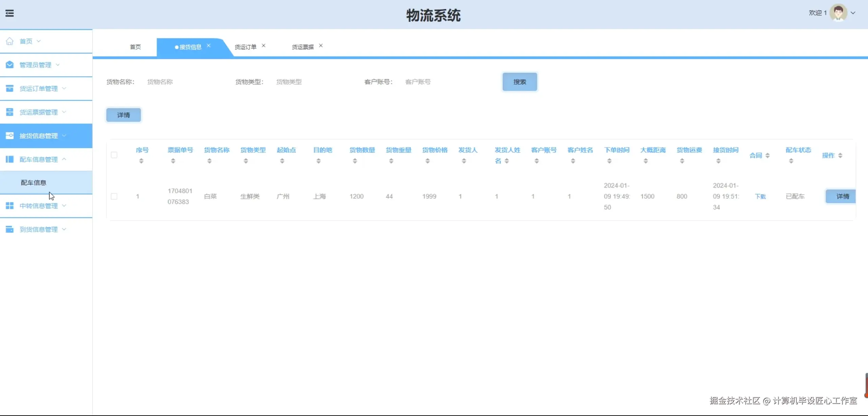Open the user account dropdown arrow
The image size is (868, 416).
click(x=853, y=13)
